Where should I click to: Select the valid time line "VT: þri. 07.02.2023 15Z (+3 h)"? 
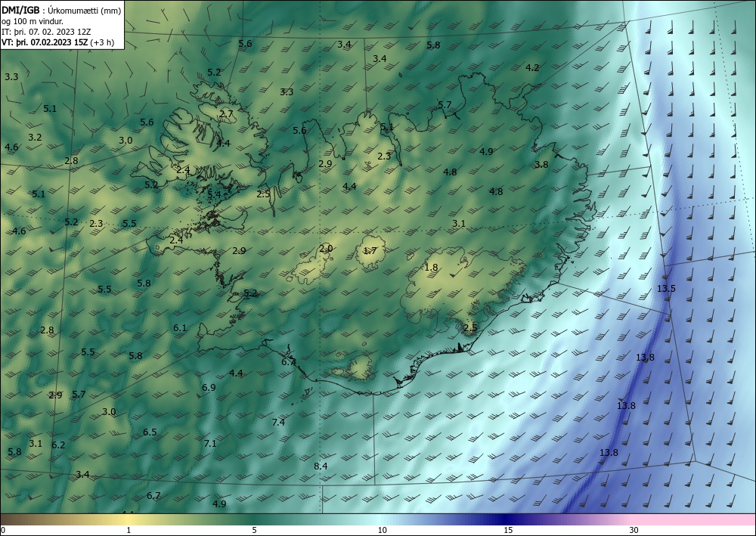pyautogui.click(x=58, y=42)
